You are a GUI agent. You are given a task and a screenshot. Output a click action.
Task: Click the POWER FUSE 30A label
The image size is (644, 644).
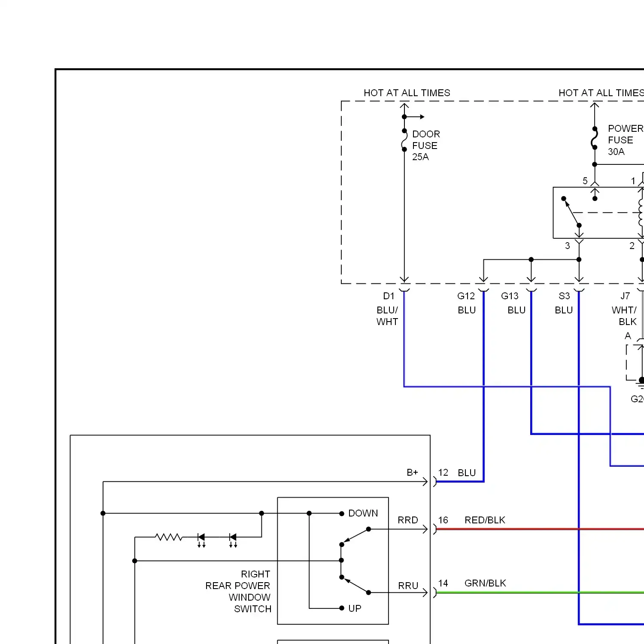(x=626, y=140)
